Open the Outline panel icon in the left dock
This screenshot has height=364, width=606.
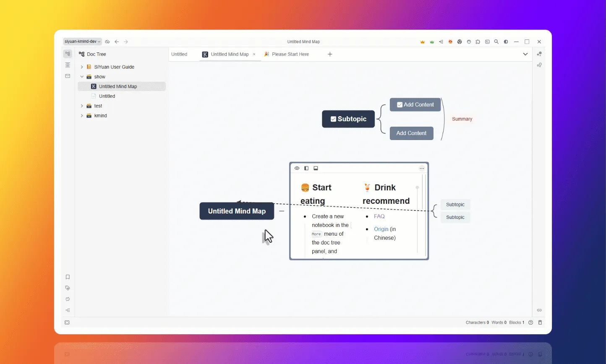coord(68,65)
